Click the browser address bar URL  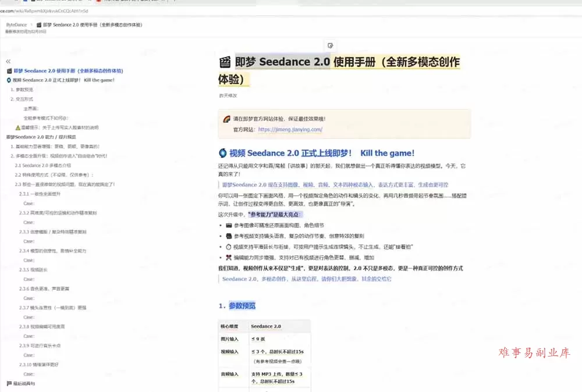pyautogui.click(x=44, y=10)
